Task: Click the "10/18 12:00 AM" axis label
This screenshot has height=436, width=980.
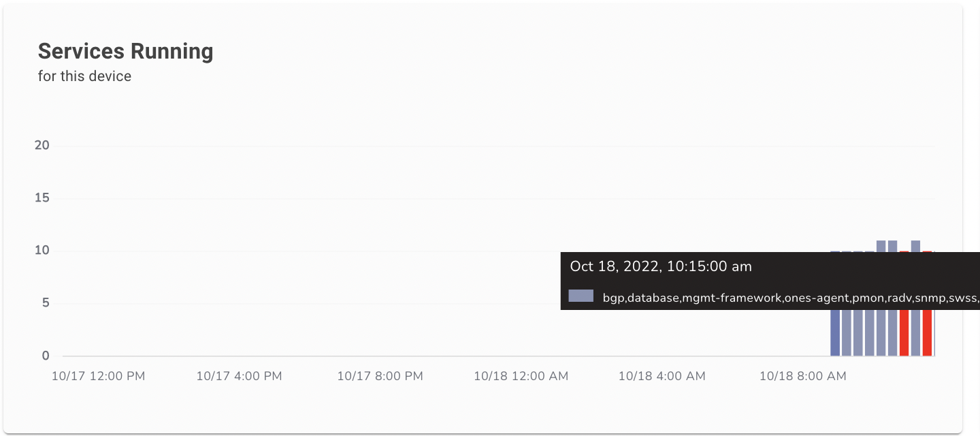Action: pos(521,376)
